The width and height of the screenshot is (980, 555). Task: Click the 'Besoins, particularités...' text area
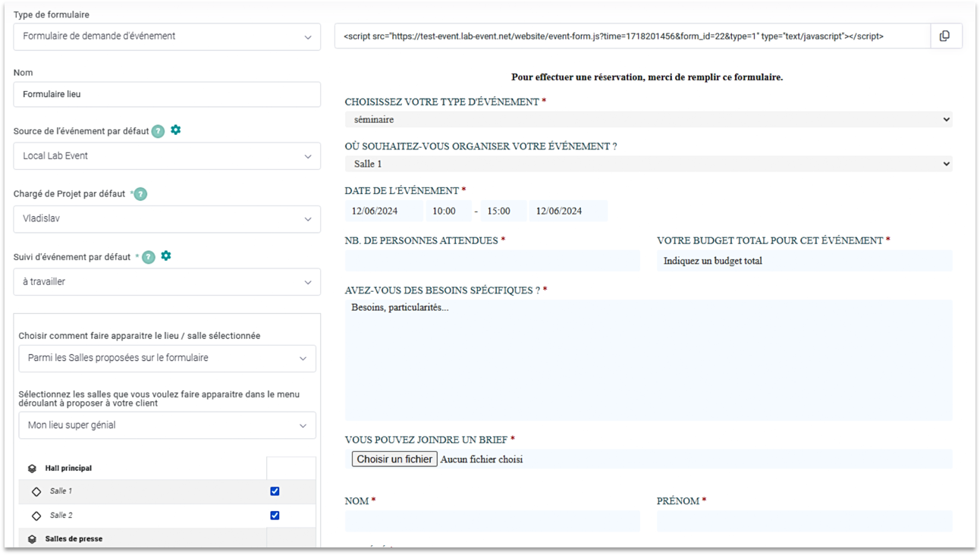(x=649, y=360)
